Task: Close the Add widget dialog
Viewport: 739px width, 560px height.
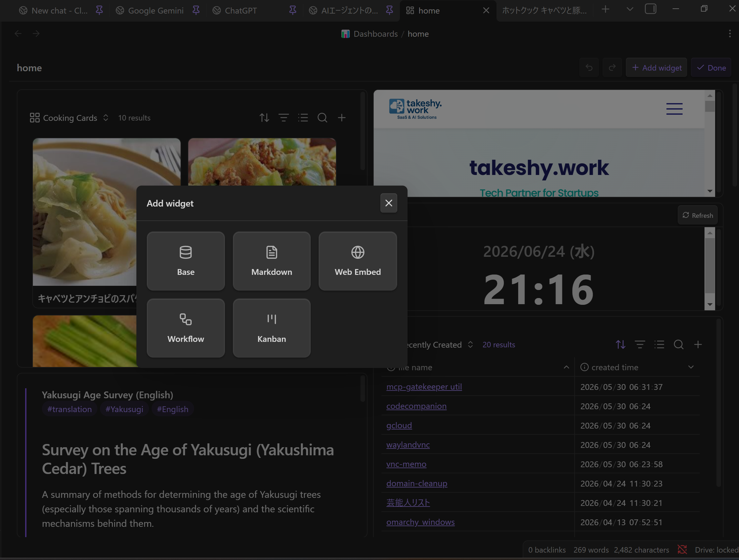Action: (x=389, y=203)
